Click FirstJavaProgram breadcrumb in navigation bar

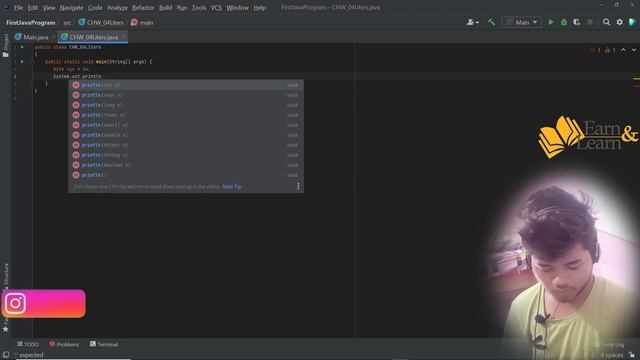click(31, 22)
